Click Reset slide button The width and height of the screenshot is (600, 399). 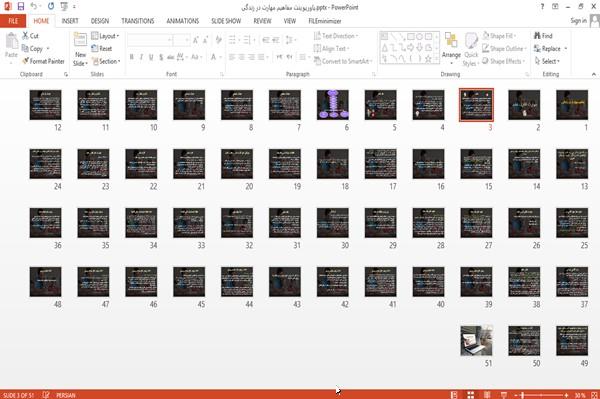[x=102, y=49]
